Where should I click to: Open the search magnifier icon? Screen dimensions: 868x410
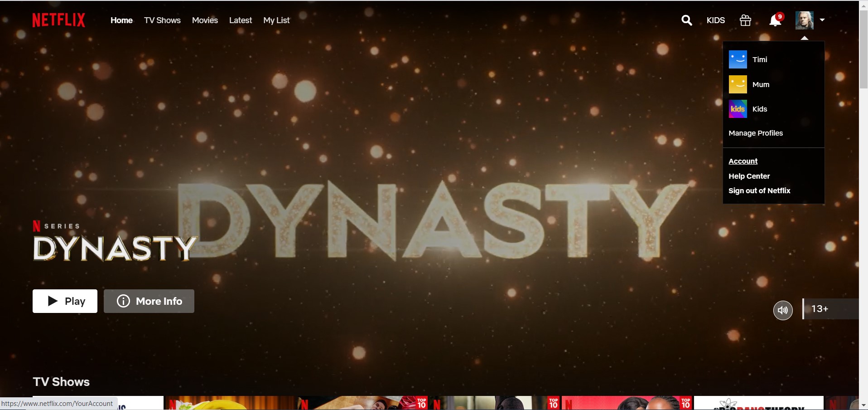(686, 20)
